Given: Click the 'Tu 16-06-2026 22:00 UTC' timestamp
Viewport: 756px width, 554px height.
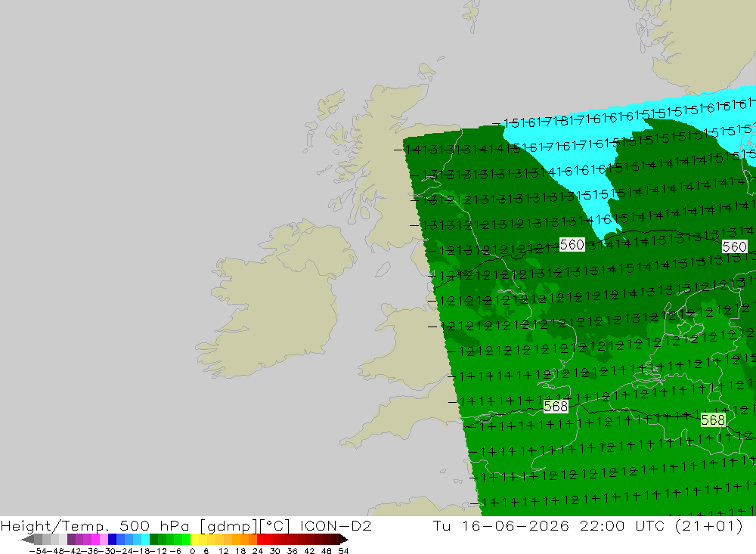Looking at the screenshot, I should pyautogui.click(x=550, y=525).
